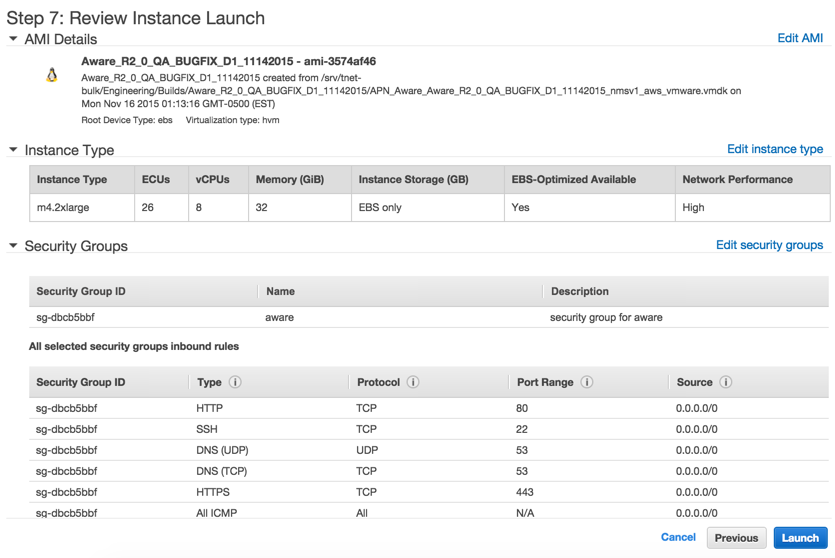The image size is (835, 558).
Task: Click the Linux penguin AMI icon
Action: tap(52, 75)
